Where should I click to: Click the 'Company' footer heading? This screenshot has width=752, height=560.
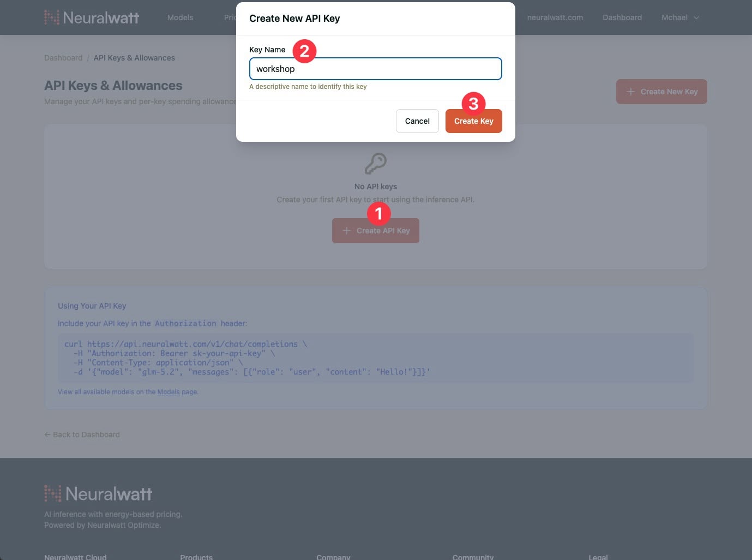(x=333, y=557)
